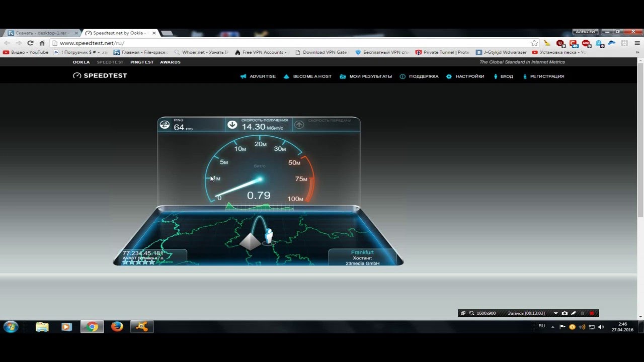This screenshot has width=644, height=362.
Task: Open the recorder dropdown arrow
Action: pos(556,313)
